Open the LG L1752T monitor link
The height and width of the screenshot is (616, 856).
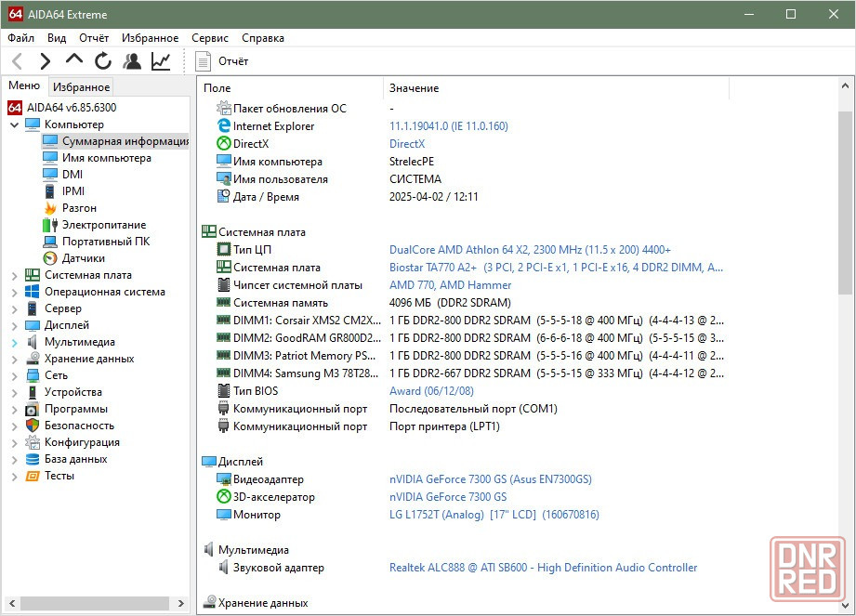[x=494, y=515]
